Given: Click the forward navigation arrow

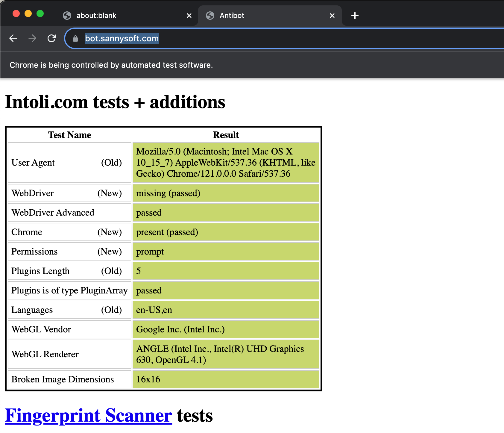Looking at the screenshot, I should pyautogui.click(x=32, y=38).
